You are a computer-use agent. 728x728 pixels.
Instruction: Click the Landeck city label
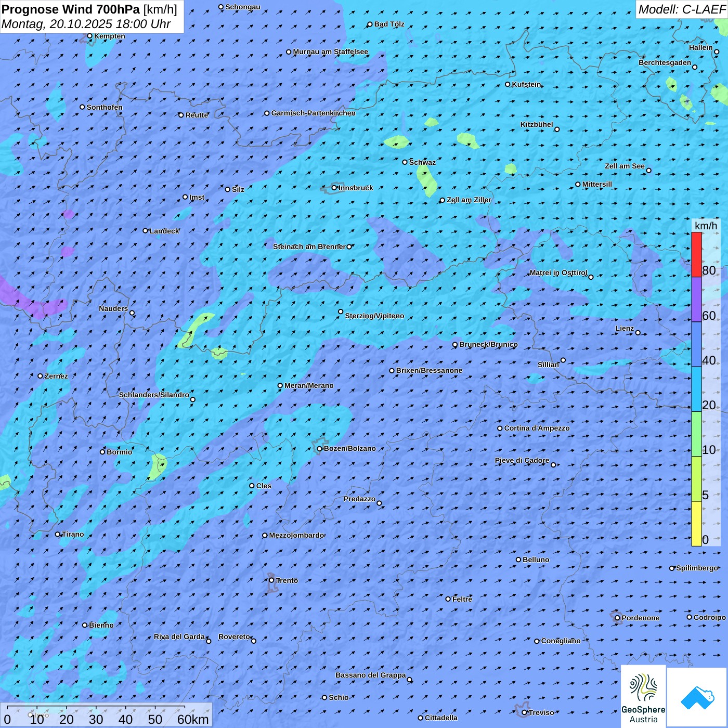click(164, 231)
